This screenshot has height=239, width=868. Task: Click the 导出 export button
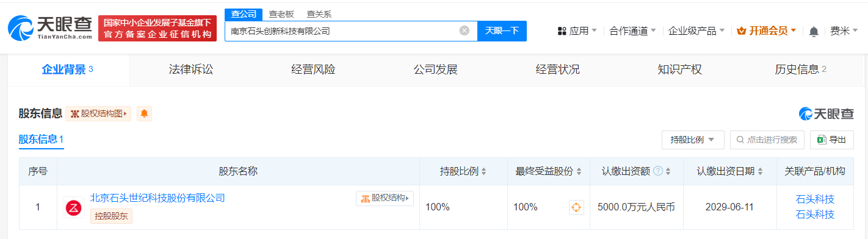tap(831, 140)
